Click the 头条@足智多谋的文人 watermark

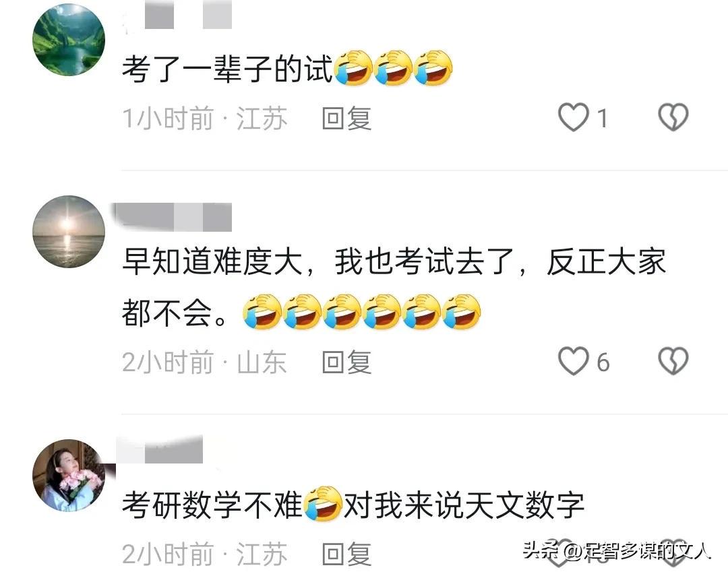[x=617, y=551]
